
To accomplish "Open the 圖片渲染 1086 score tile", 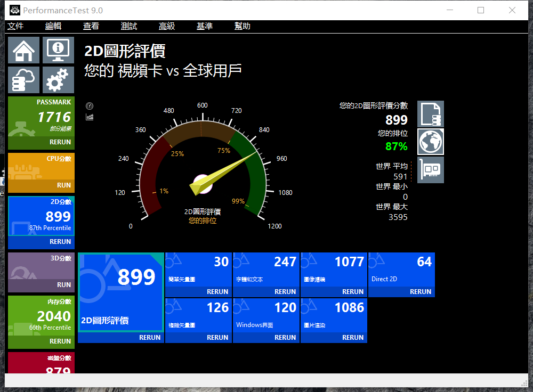I will [334, 315].
